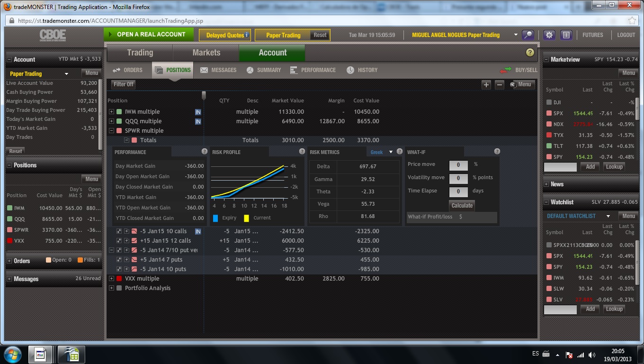Collapse the SPWR multiple position row
644x364 pixels.
pos(112,131)
